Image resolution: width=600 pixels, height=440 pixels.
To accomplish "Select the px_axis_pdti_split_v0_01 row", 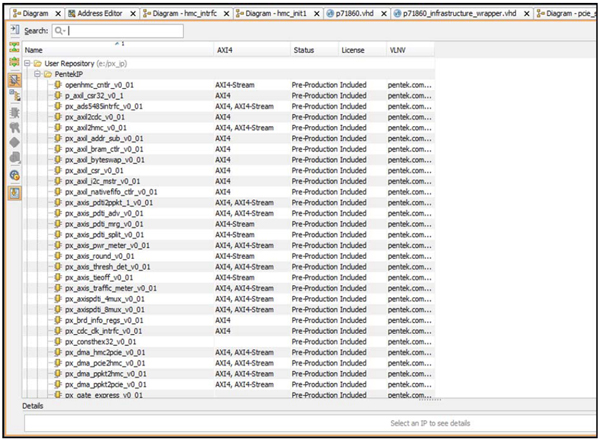I will [229, 235].
